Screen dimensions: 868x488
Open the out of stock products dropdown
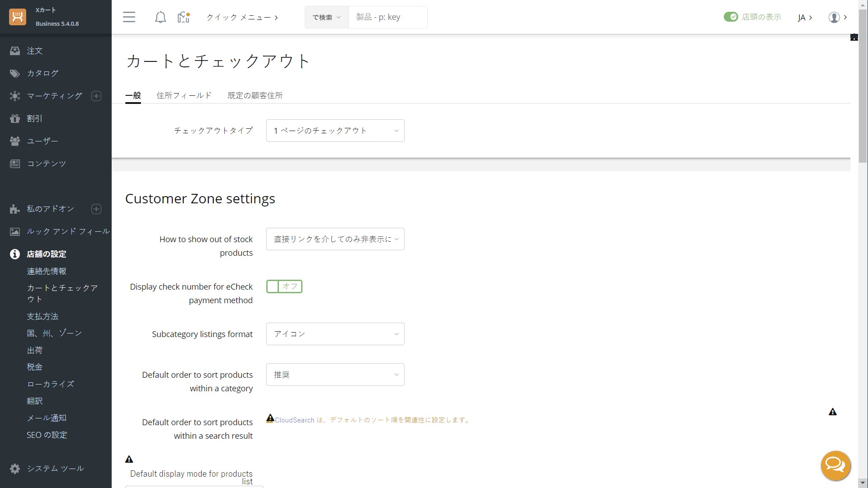coord(335,239)
